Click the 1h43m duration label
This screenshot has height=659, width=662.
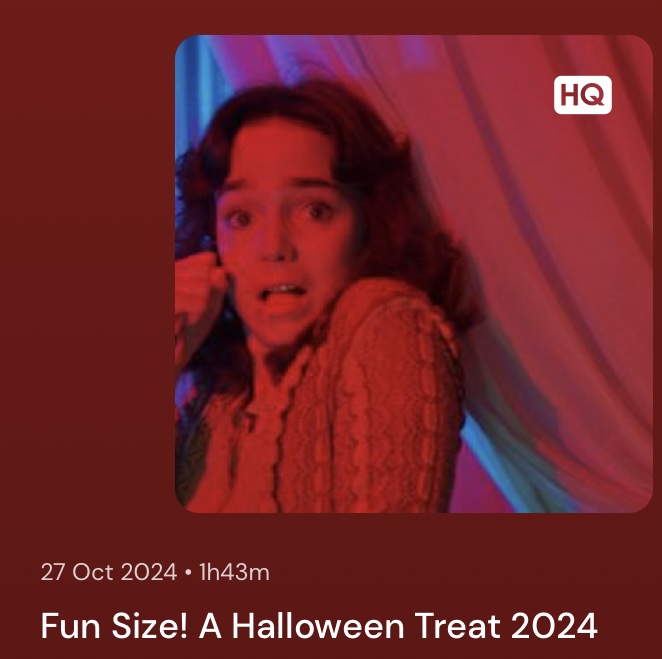pyautogui.click(x=234, y=572)
